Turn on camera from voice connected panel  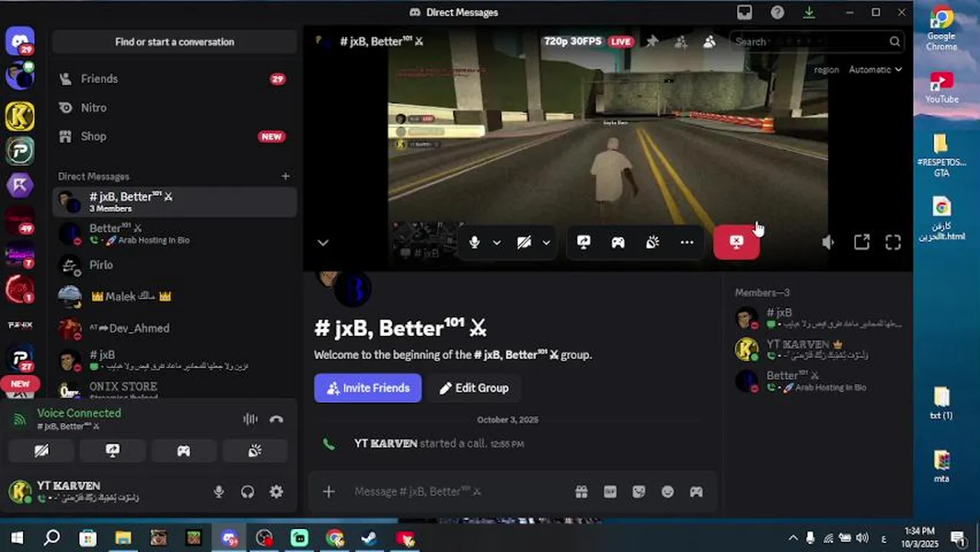coord(41,451)
